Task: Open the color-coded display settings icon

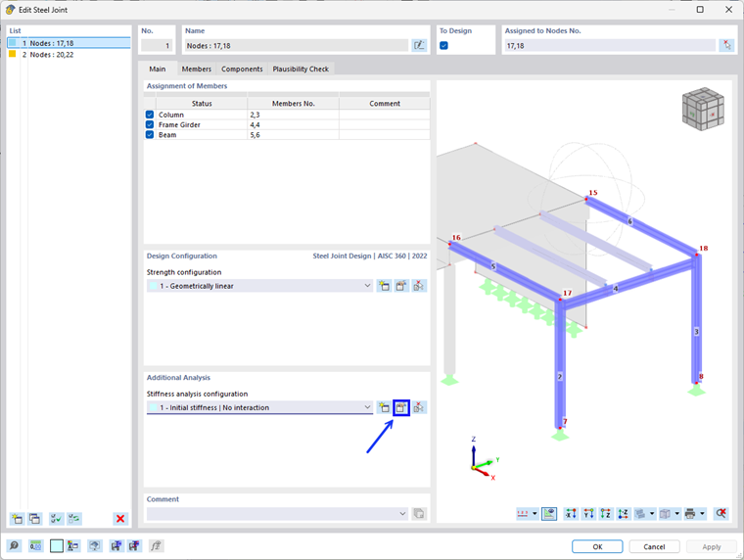Action: pyautogui.click(x=73, y=546)
